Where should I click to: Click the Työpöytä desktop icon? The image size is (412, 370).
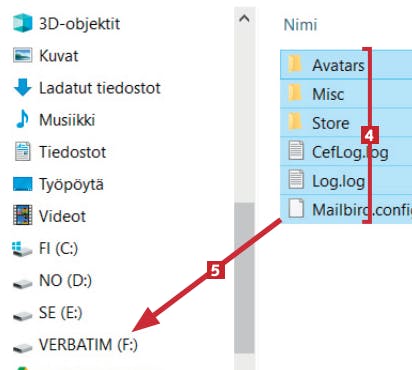click(x=23, y=184)
